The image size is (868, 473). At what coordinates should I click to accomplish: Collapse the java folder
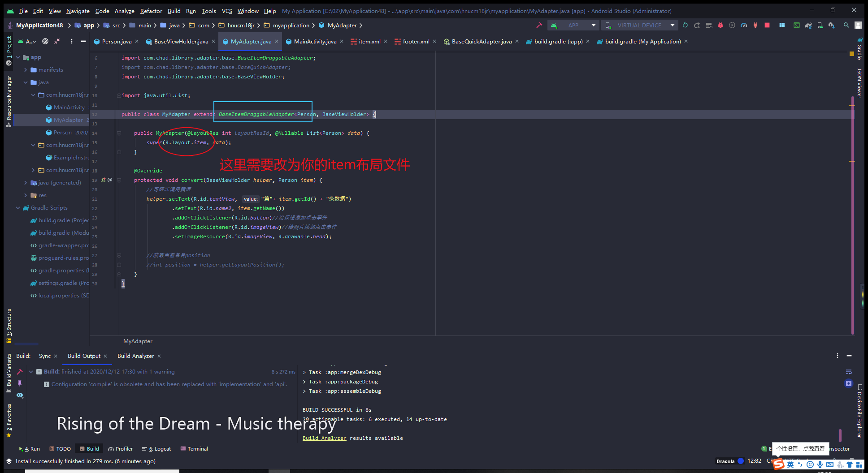(26, 82)
